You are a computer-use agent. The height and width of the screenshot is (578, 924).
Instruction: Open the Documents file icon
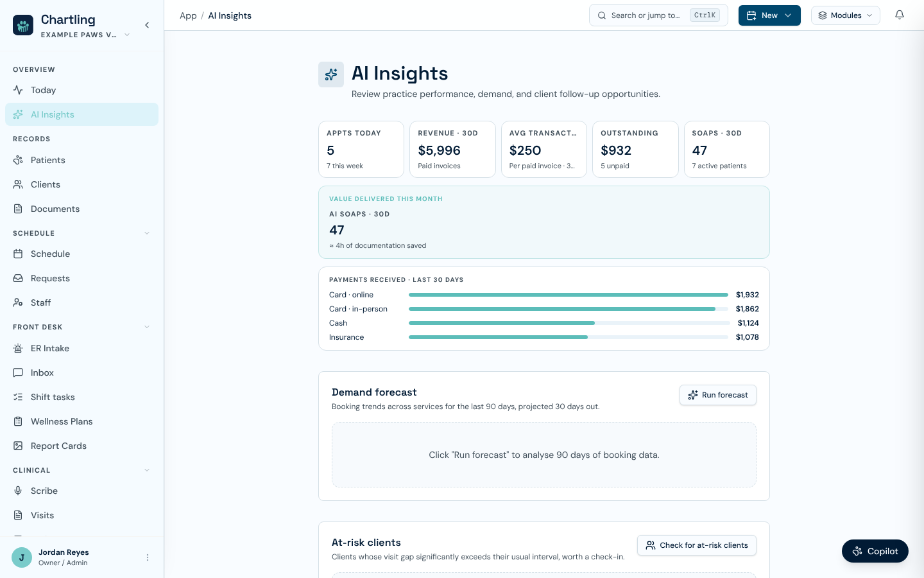tap(18, 209)
